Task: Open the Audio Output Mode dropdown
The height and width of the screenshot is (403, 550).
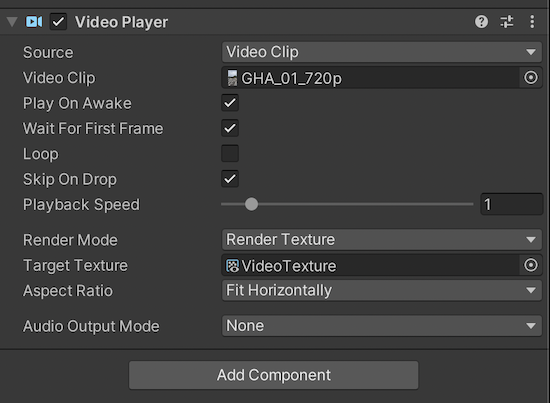Action: 382,326
